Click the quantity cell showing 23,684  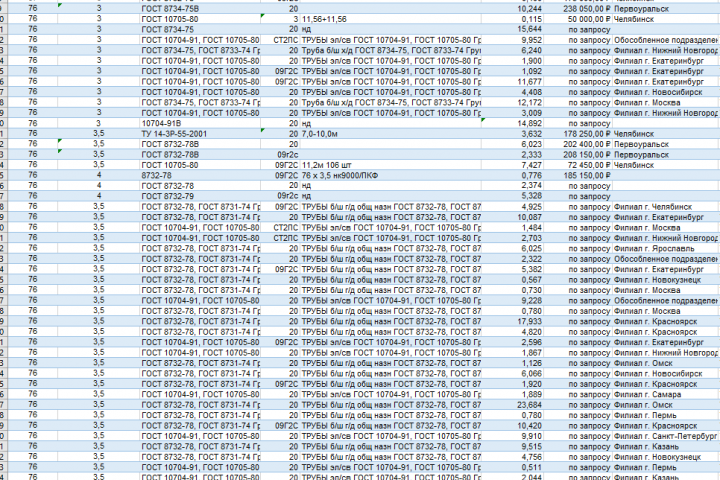point(512,405)
